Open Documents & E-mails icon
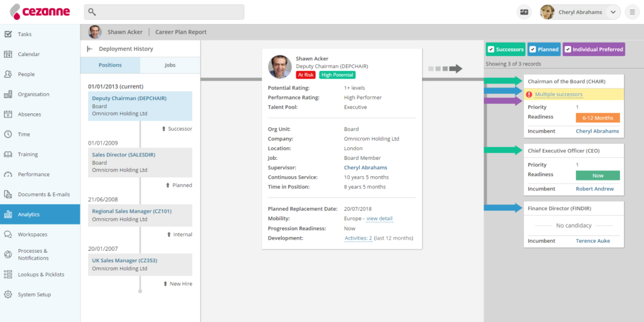644x322 pixels. pyautogui.click(x=8, y=194)
